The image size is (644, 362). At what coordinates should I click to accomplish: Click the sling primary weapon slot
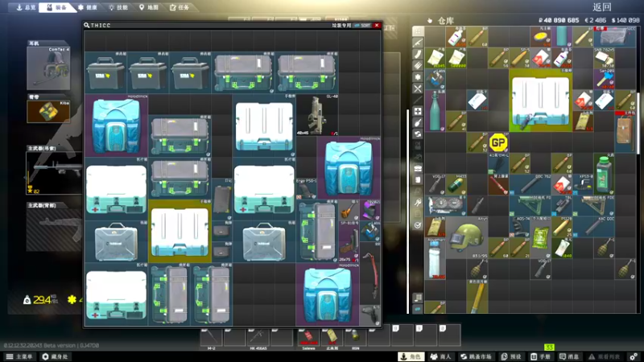coord(54,173)
